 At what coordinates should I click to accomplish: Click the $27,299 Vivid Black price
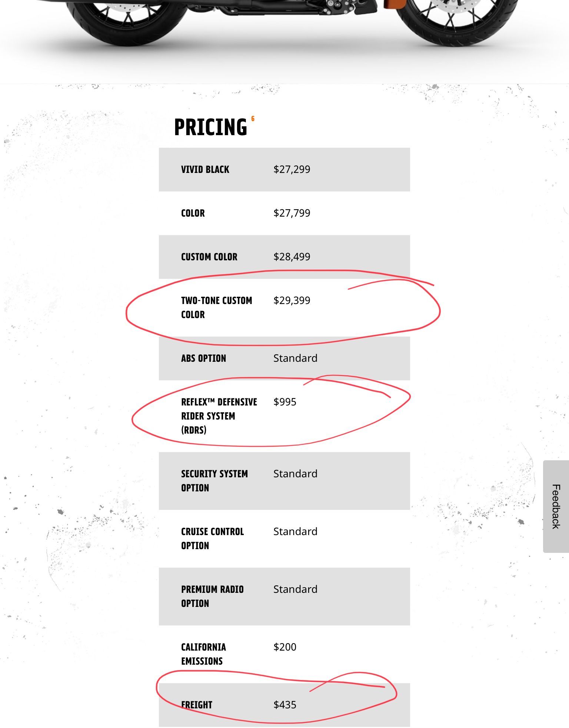pos(292,169)
